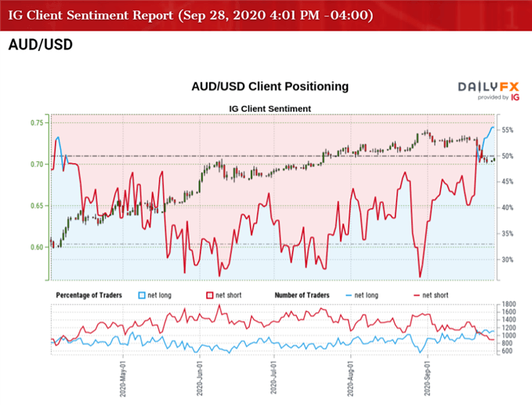The height and width of the screenshot is (405, 532).
Task: Click the 2020-May-01 date label
Action: [123, 379]
